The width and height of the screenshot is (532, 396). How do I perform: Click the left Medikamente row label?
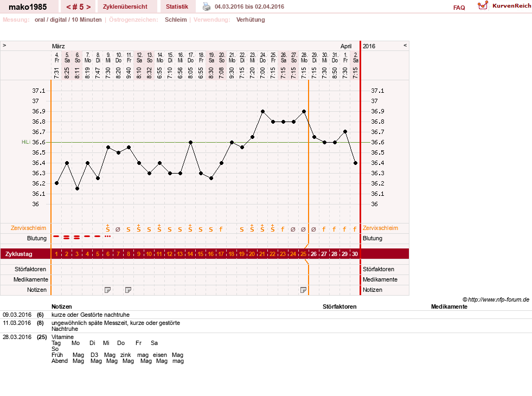click(x=31, y=279)
